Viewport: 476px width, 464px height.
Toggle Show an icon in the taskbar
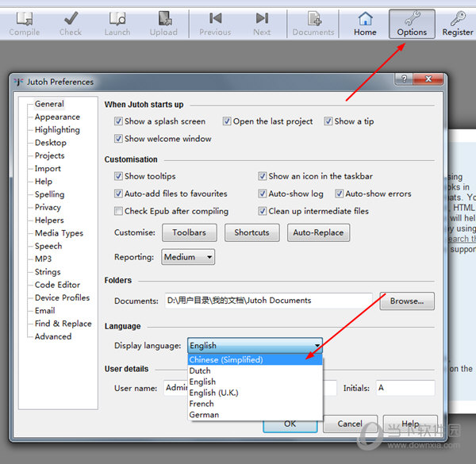pyautogui.click(x=263, y=176)
